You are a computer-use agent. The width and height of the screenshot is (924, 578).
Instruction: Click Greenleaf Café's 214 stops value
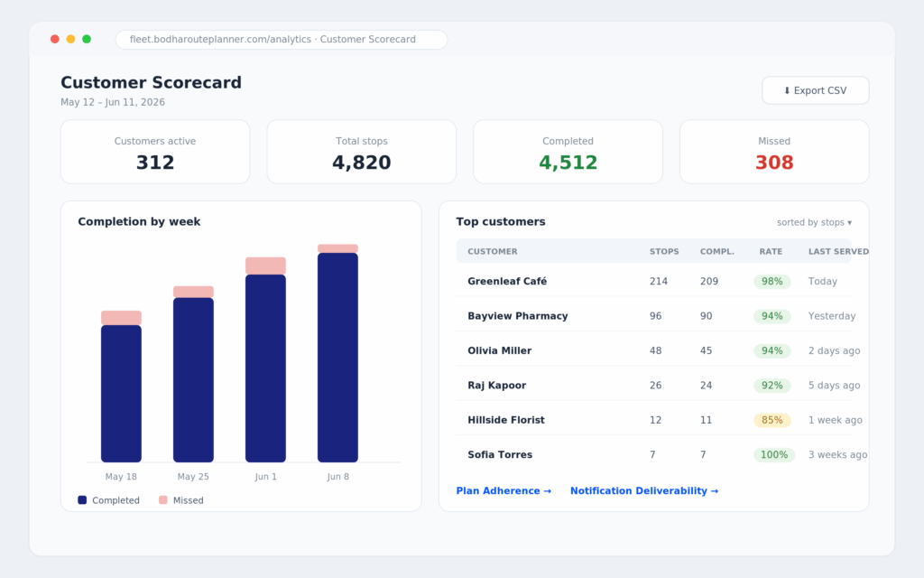658,282
